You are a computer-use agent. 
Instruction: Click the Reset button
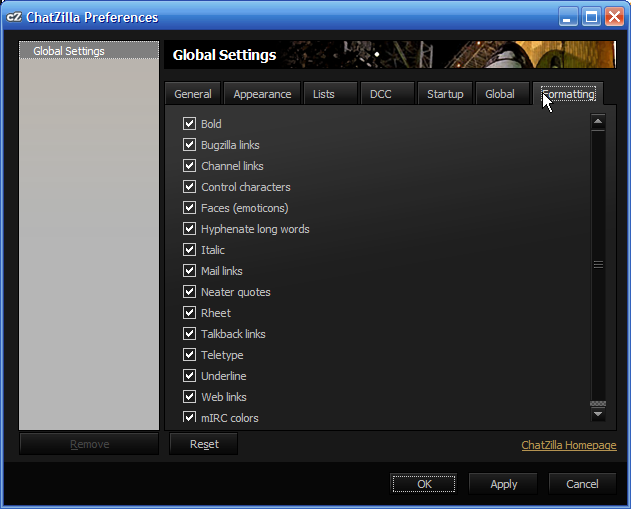pyautogui.click(x=204, y=444)
